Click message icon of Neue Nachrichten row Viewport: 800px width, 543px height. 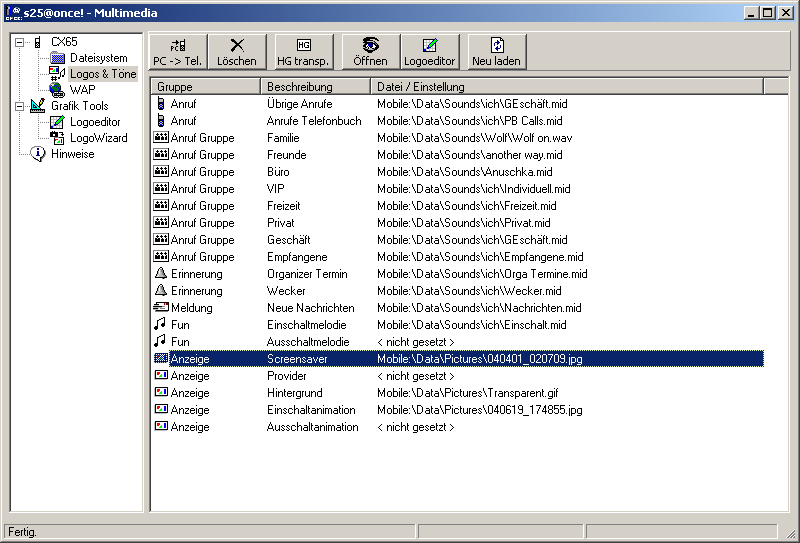pyautogui.click(x=161, y=307)
